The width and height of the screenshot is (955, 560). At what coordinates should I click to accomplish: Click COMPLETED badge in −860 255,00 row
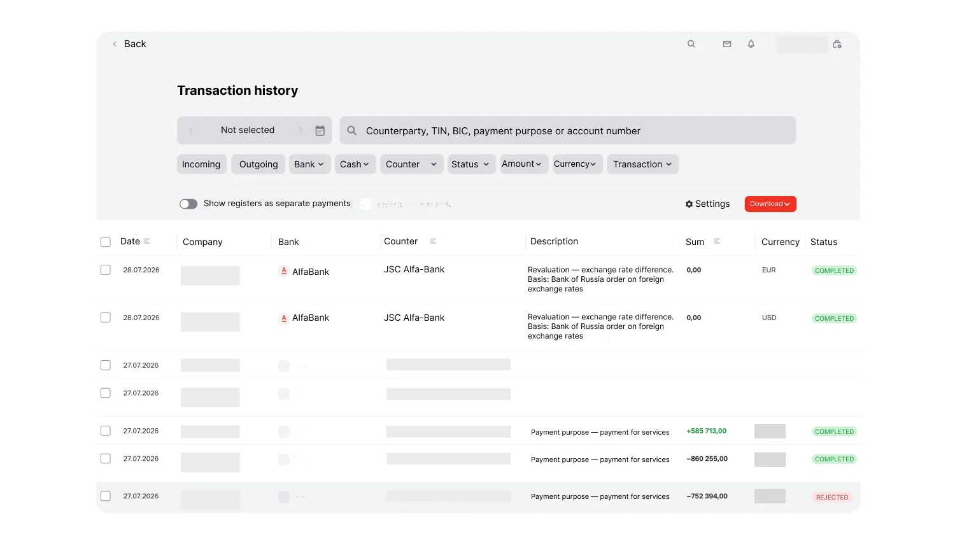point(835,459)
